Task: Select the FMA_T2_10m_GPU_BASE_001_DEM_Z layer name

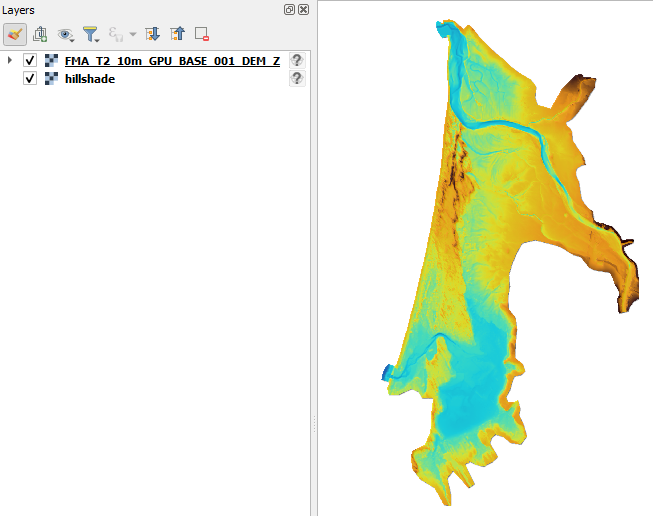Action: (171, 61)
